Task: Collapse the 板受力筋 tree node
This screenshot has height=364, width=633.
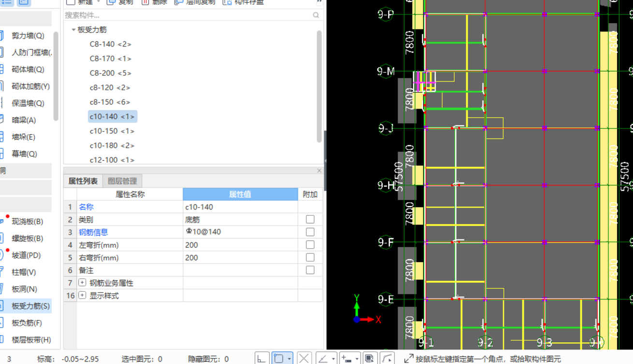Action: click(x=73, y=30)
